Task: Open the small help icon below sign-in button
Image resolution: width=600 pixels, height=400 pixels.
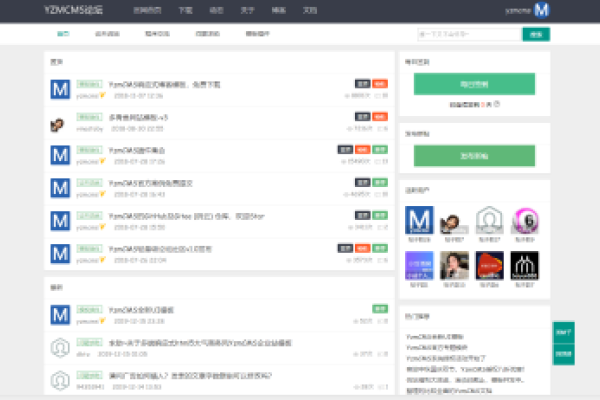Action: 497,104
